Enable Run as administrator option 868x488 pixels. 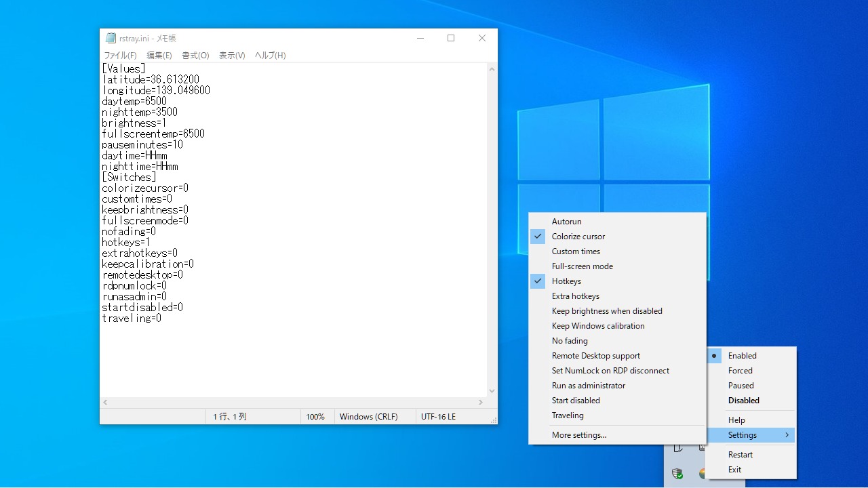click(x=617, y=386)
